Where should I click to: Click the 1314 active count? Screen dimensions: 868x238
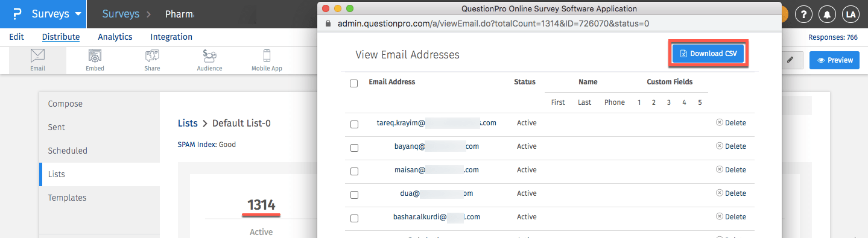(x=261, y=205)
